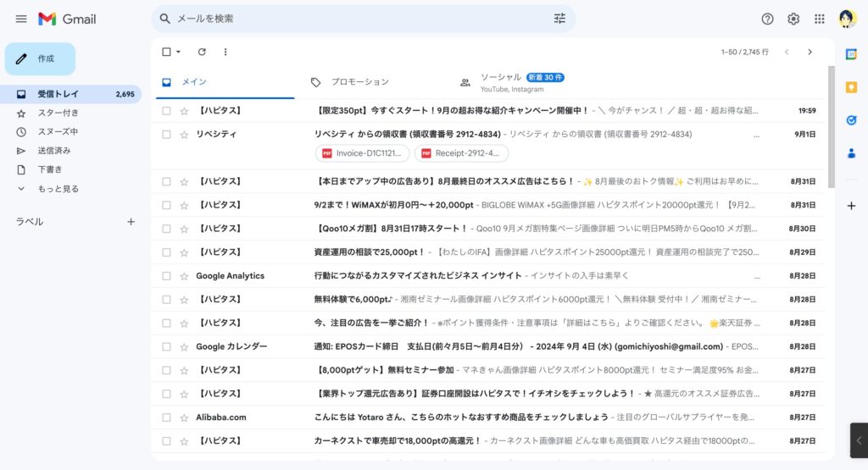
Task: Show search options filter icon
Action: click(559, 19)
